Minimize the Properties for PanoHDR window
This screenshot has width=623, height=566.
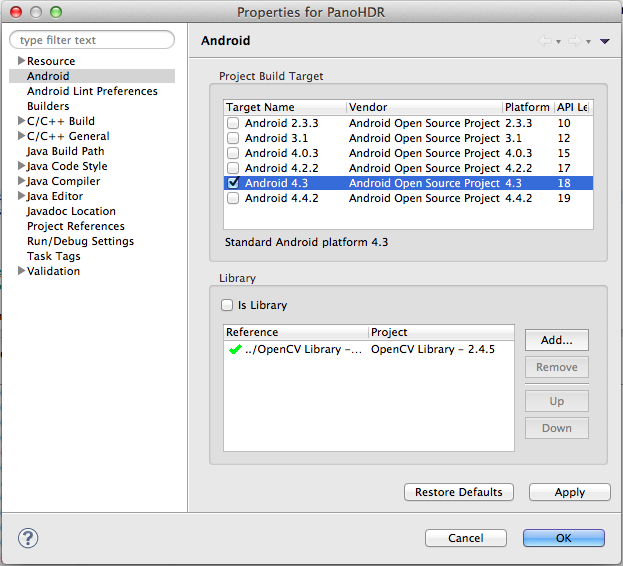[x=36, y=12]
